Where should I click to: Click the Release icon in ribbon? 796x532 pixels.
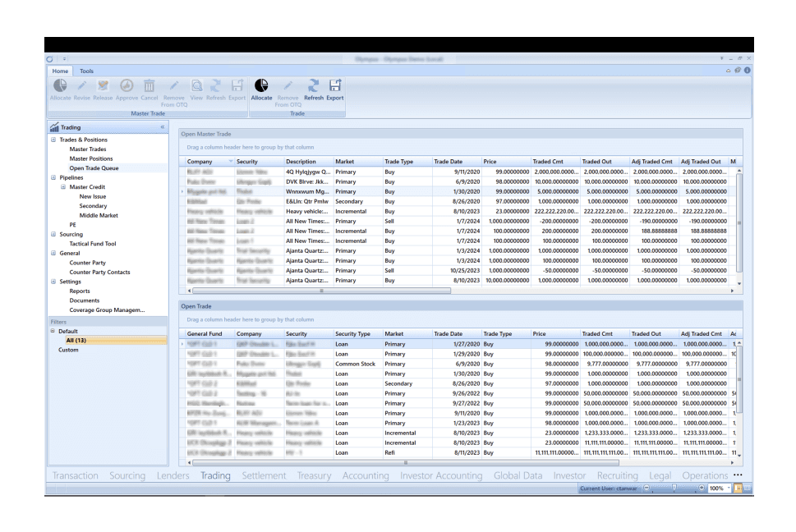coord(103,85)
